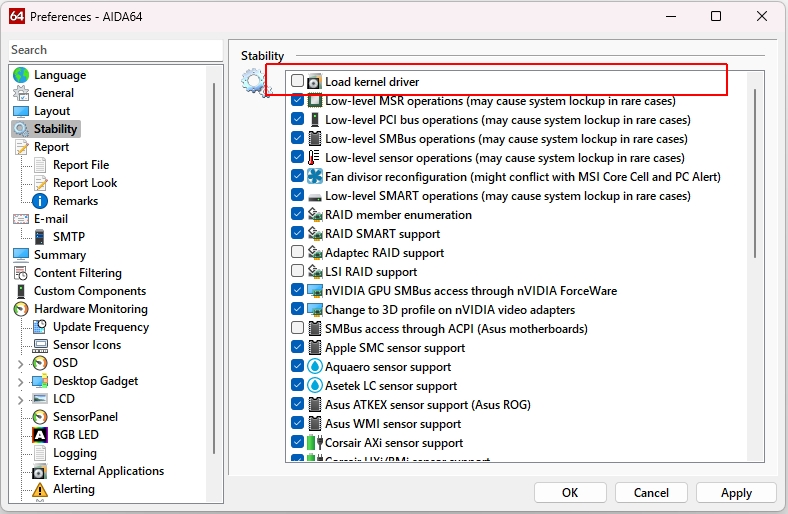Click the Logging document icon
Screen dimensions: 788x514
40,453
